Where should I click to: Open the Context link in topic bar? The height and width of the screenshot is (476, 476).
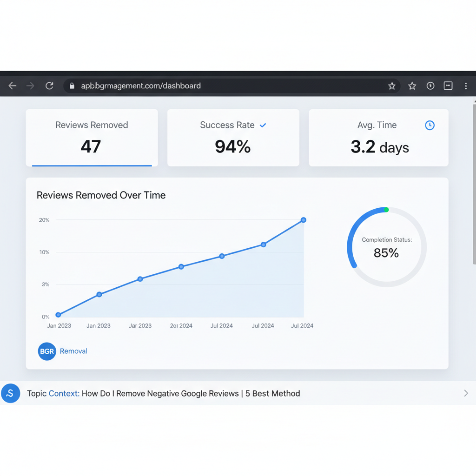(64, 393)
